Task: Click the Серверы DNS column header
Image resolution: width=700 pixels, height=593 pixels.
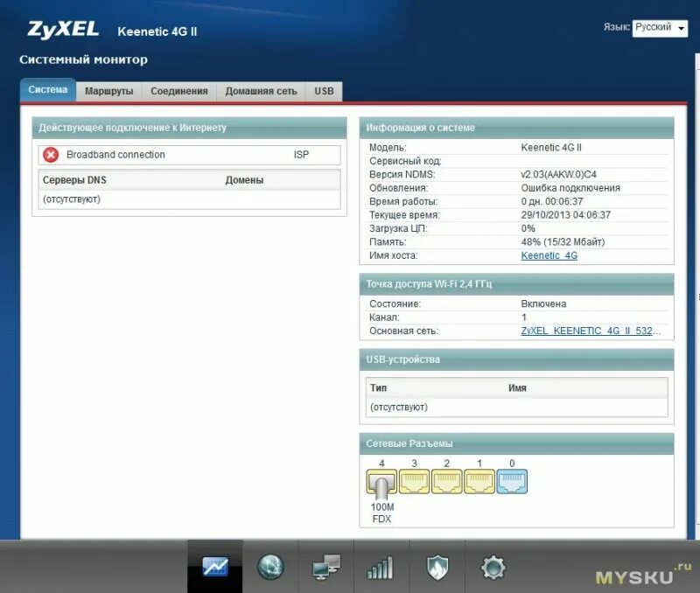Action: [x=74, y=180]
